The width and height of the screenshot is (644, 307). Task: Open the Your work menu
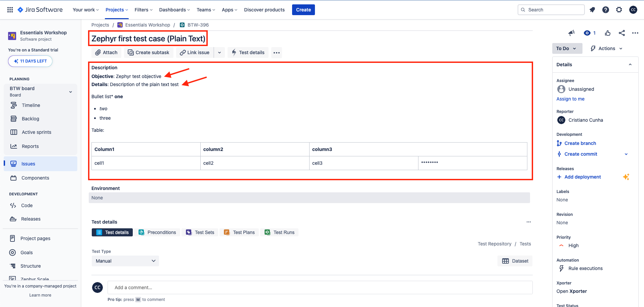86,10
